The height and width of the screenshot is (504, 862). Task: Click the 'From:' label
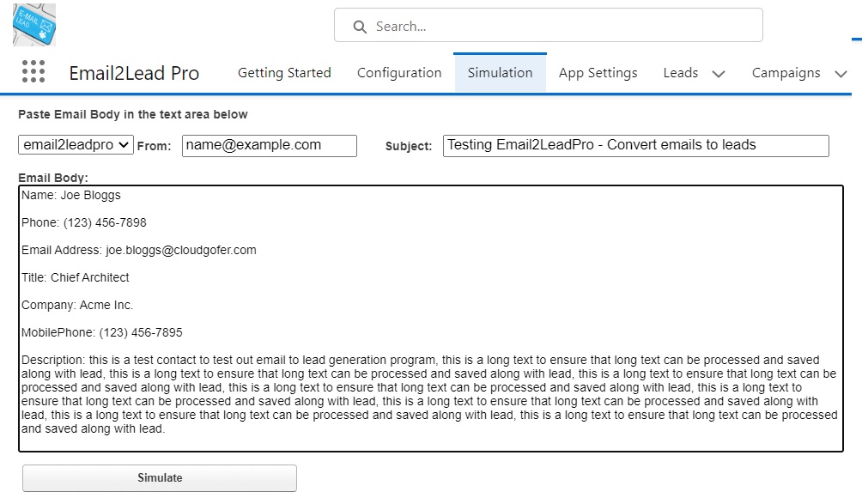click(154, 146)
